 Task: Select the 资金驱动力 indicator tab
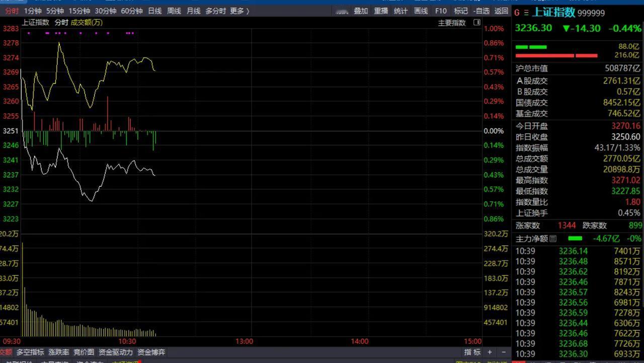pyautogui.click(x=116, y=352)
